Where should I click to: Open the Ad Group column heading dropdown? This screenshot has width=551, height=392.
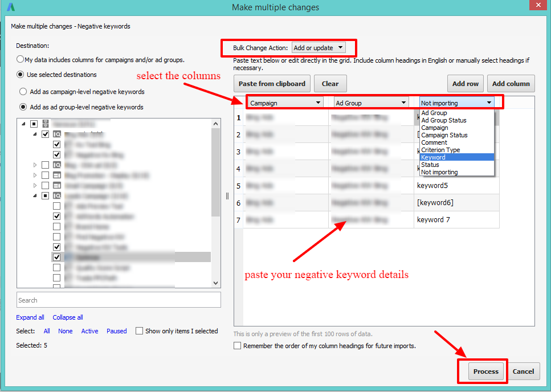[x=371, y=103]
